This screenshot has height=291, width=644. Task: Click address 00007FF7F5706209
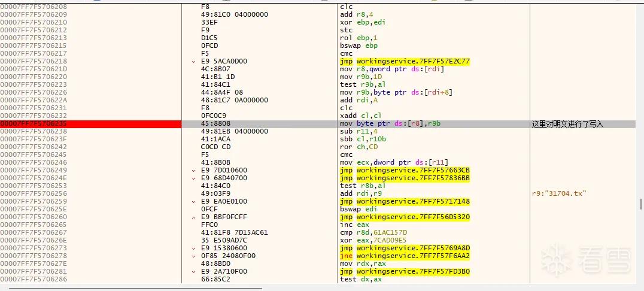[34, 14]
